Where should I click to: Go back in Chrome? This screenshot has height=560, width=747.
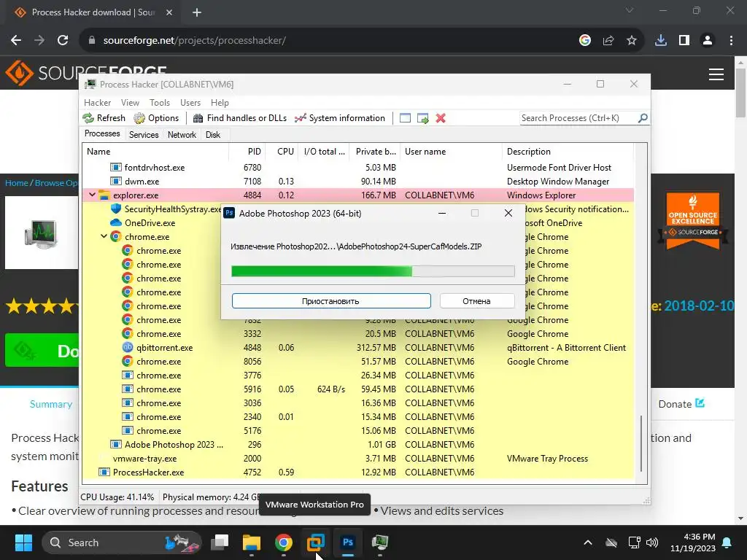click(x=16, y=41)
